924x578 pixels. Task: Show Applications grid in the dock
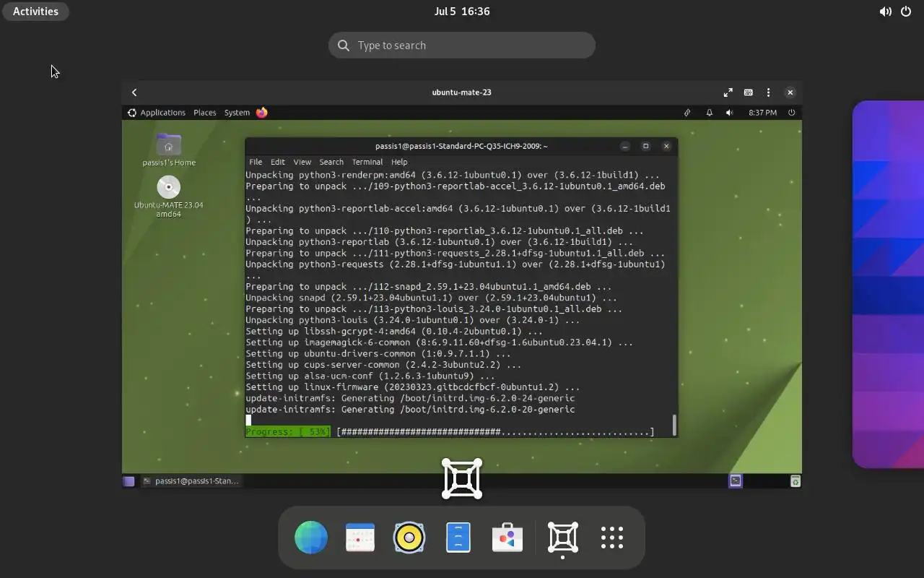tap(612, 538)
